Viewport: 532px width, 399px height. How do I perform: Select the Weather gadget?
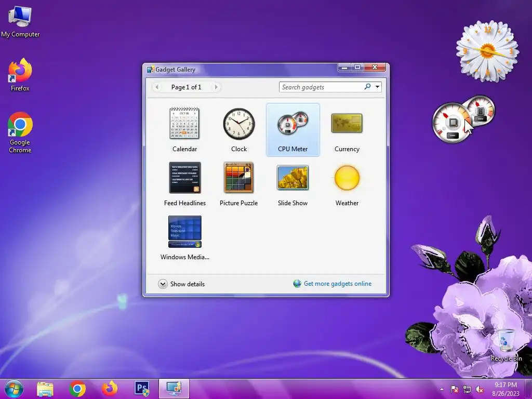[x=347, y=183]
